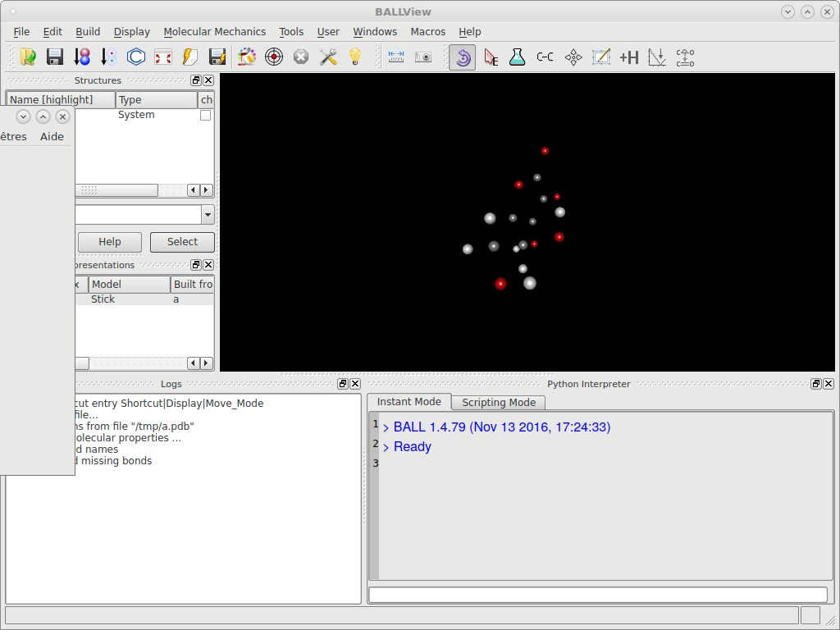This screenshot has width=840, height=630.
Task: Float the Structures panel
Action: 196,80
